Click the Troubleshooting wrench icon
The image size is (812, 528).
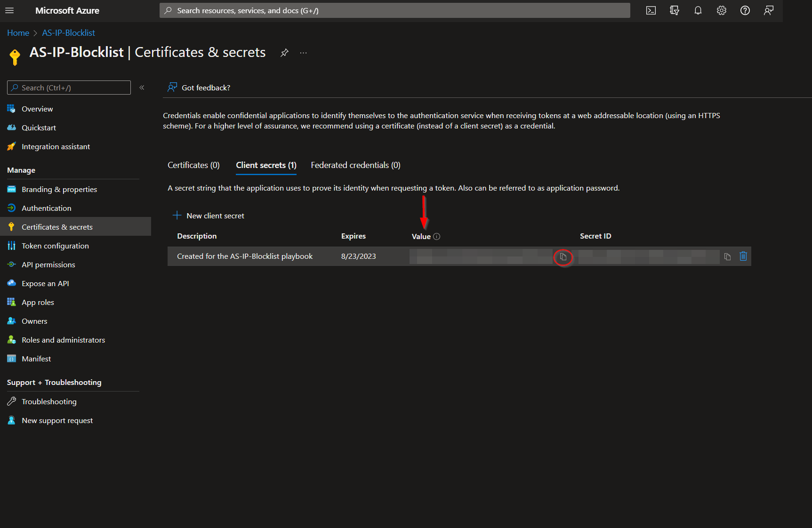11,401
